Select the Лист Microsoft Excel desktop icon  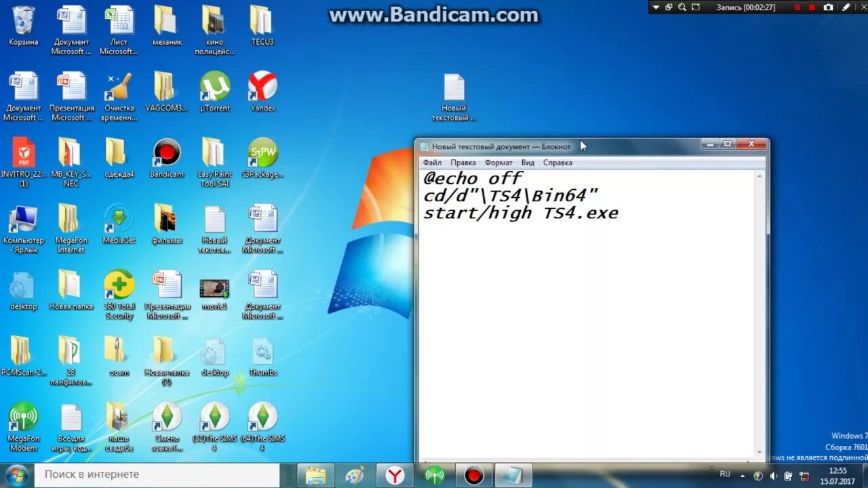coord(119,30)
